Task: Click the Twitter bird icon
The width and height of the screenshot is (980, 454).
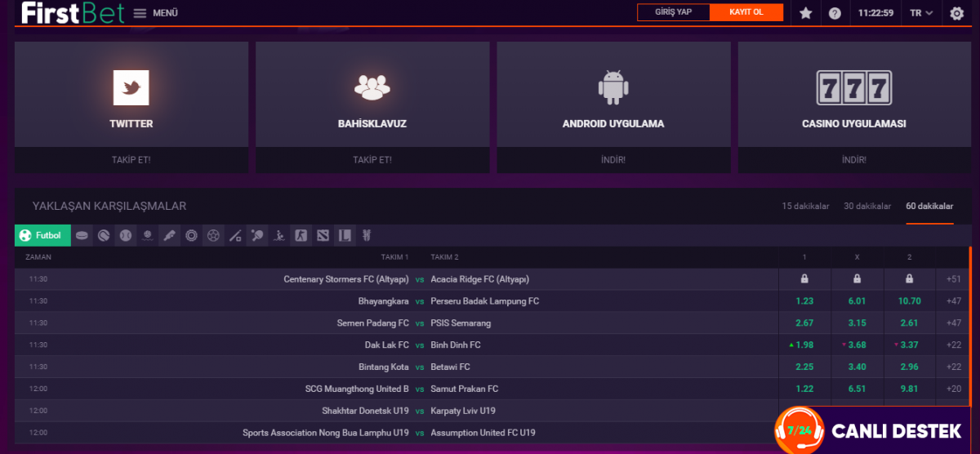Action: point(131,87)
